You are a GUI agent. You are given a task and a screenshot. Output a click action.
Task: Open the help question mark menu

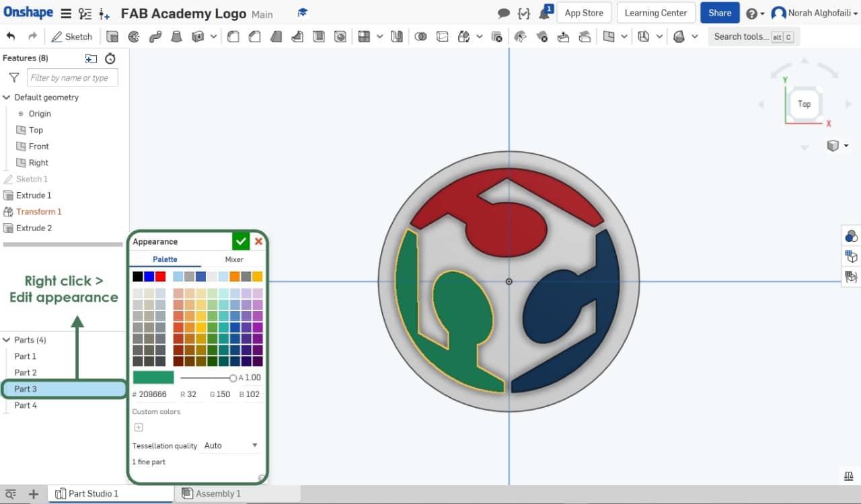coord(755,13)
